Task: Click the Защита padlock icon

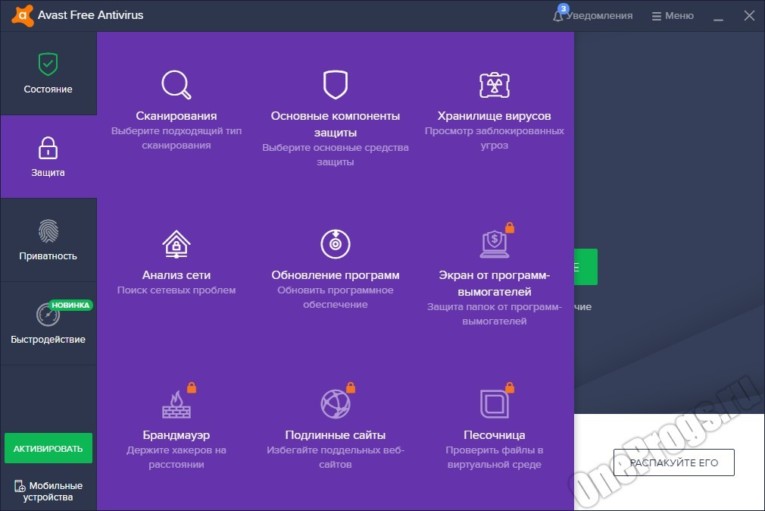Action: click(x=48, y=148)
